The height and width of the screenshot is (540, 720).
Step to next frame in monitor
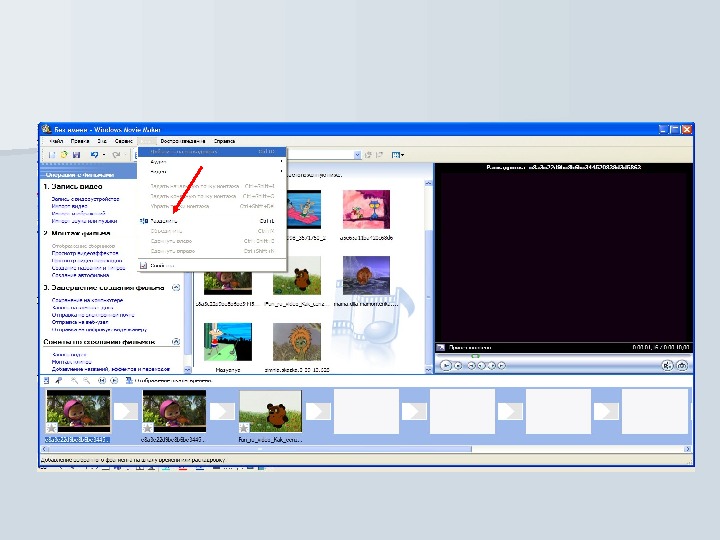[x=491, y=366]
